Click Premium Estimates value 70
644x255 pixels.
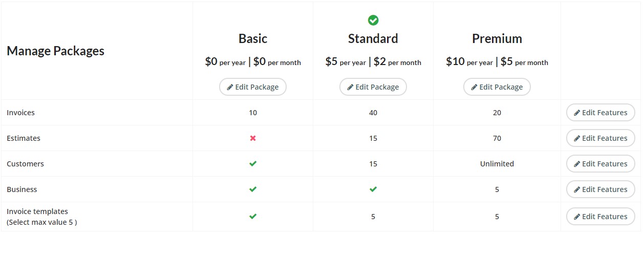pyautogui.click(x=497, y=138)
